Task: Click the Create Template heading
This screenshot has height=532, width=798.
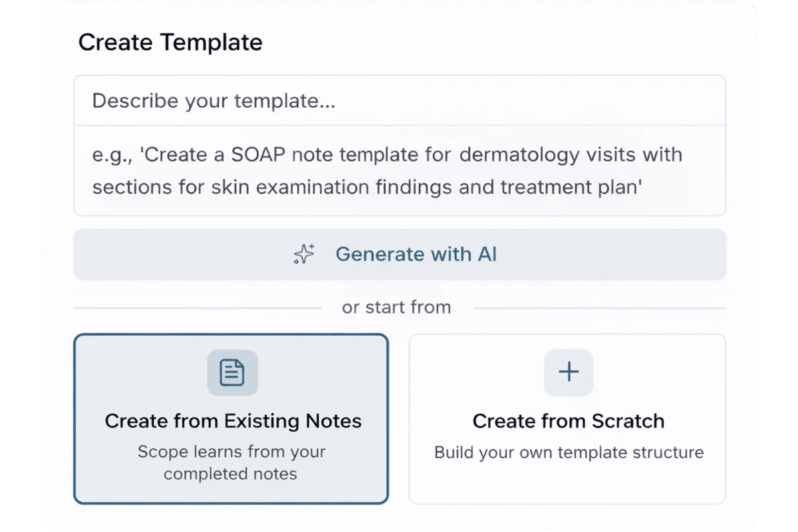Action: point(170,42)
